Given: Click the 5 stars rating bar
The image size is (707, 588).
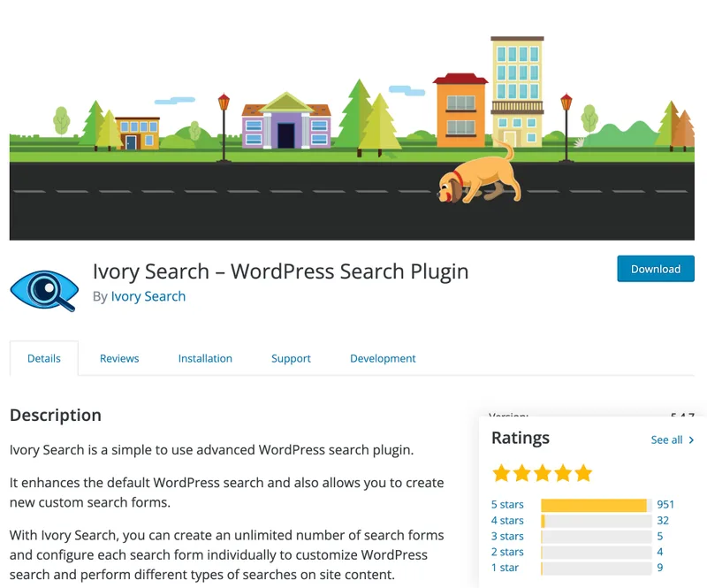Looking at the screenshot, I should [597, 506].
